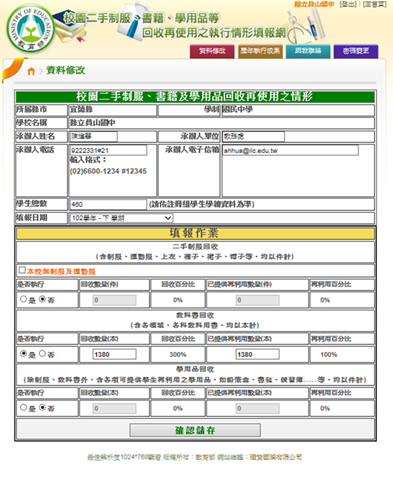
Task: Select 否 radio for textbook recycling
Action: (42, 353)
